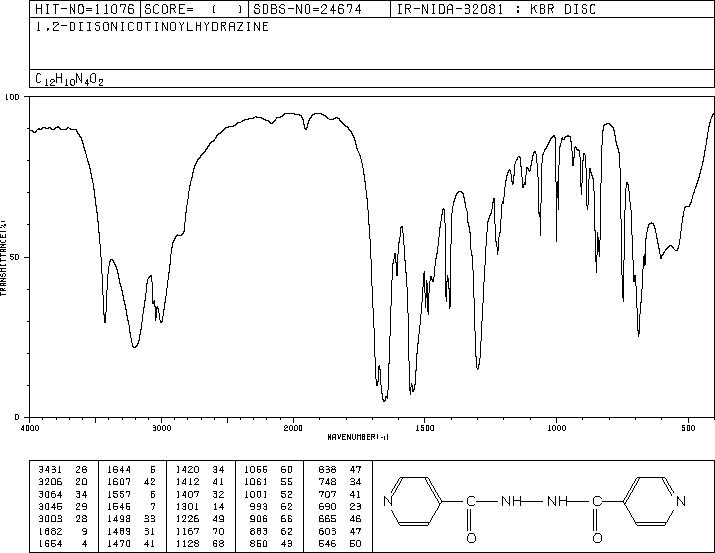Select peak table value 993

pyautogui.click(x=259, y=506)
